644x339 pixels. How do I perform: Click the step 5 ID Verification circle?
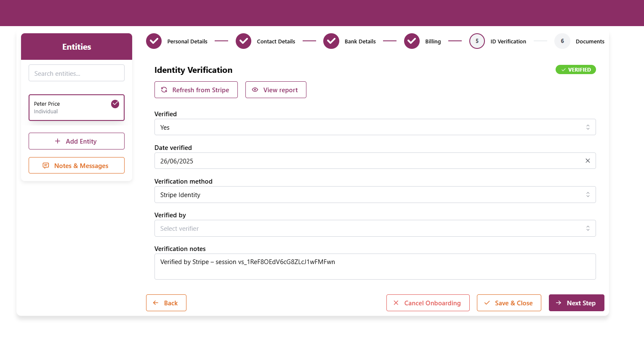[x=477, y=41]
